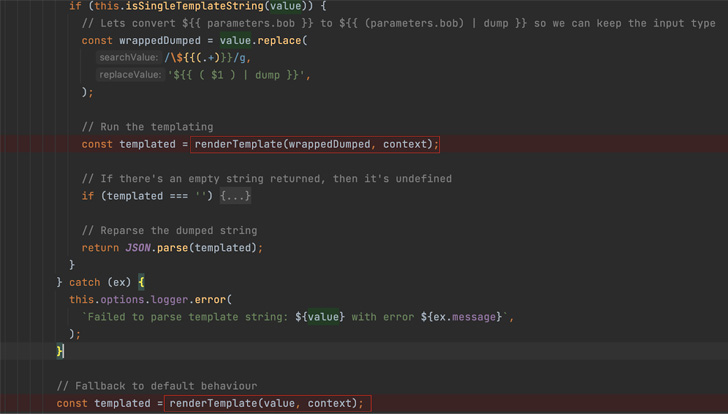Click the 'Lets convert ${{ parameters.bob }}' comment
Viewport: 728px width, 414px height.
[x=398, y=23]
